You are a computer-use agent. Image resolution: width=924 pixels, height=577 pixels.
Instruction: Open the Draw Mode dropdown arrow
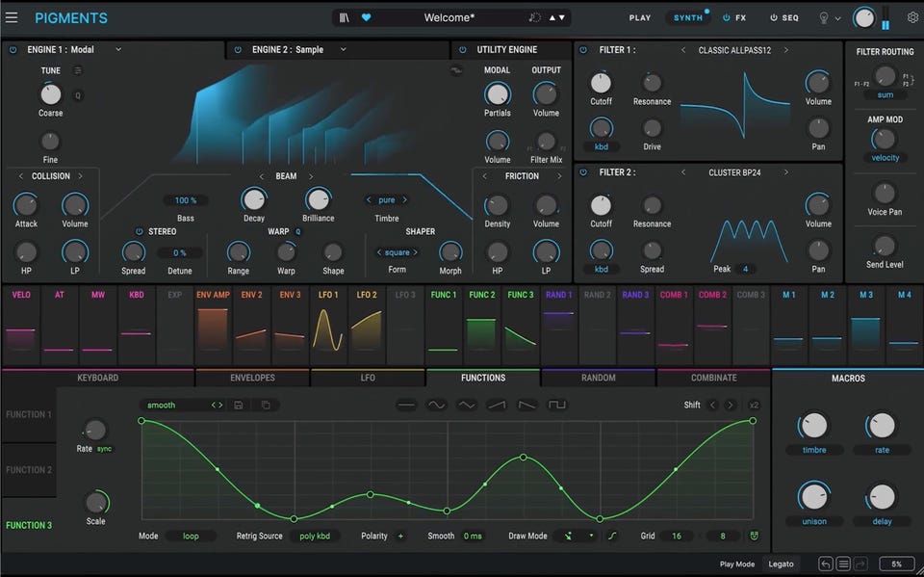591,537
